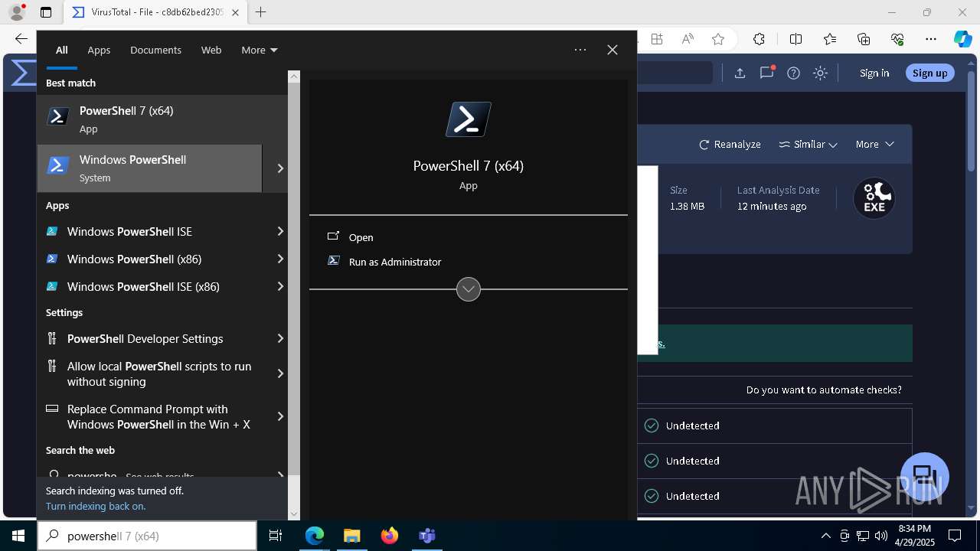
Task: Open Microsoft Edge from taskbar
Action: point(315,536)
